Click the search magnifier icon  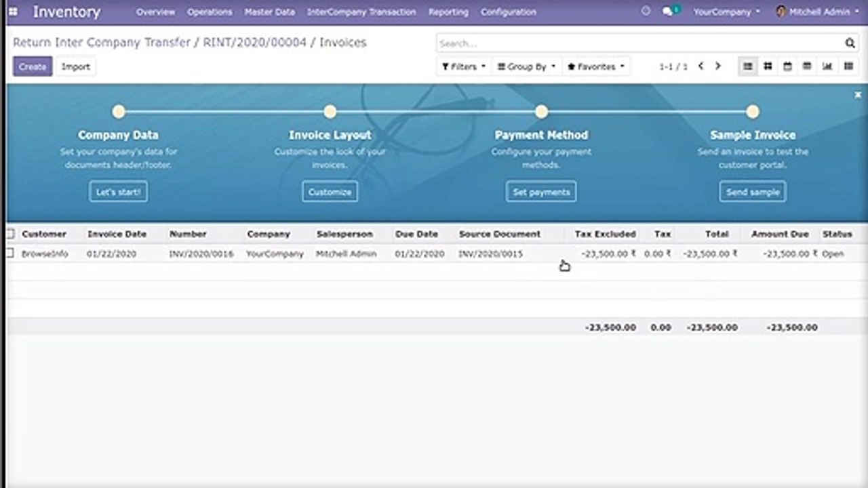850,43
